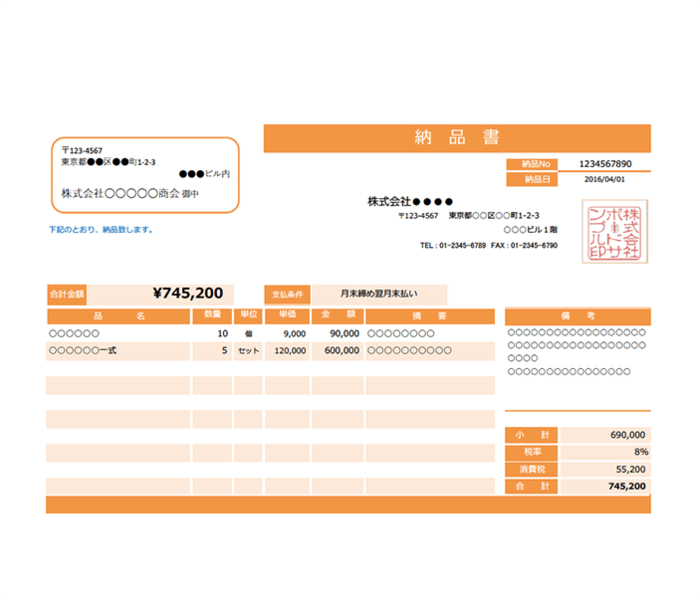Click the 消費税 label
The image size is (697, 600).
(x=532, y=469)
